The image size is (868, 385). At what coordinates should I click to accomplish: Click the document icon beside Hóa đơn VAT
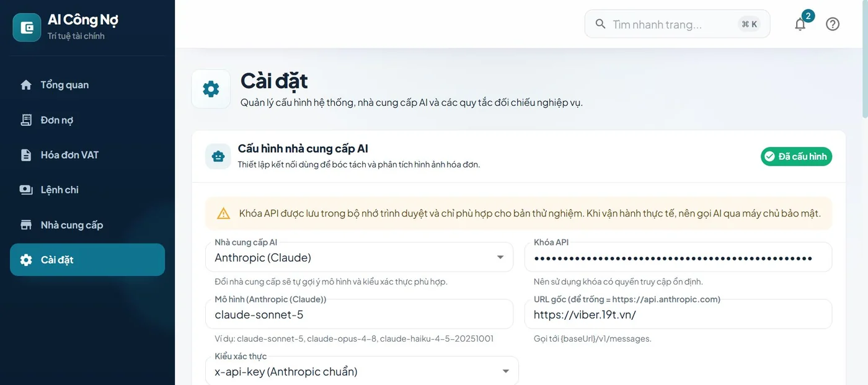[26, 155]
